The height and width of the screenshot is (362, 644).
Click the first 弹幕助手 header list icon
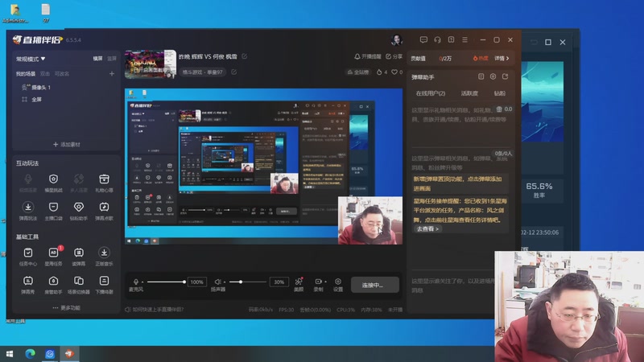click(x=481, y=76)
